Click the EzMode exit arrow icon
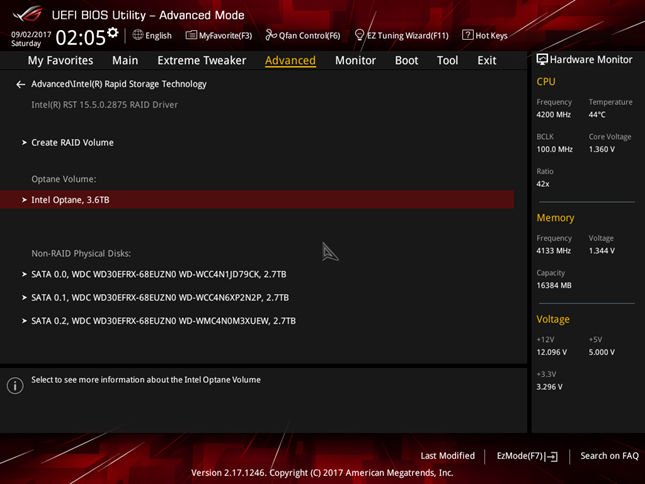Screen dimensions: 645x484 click(x=552, y=456)
